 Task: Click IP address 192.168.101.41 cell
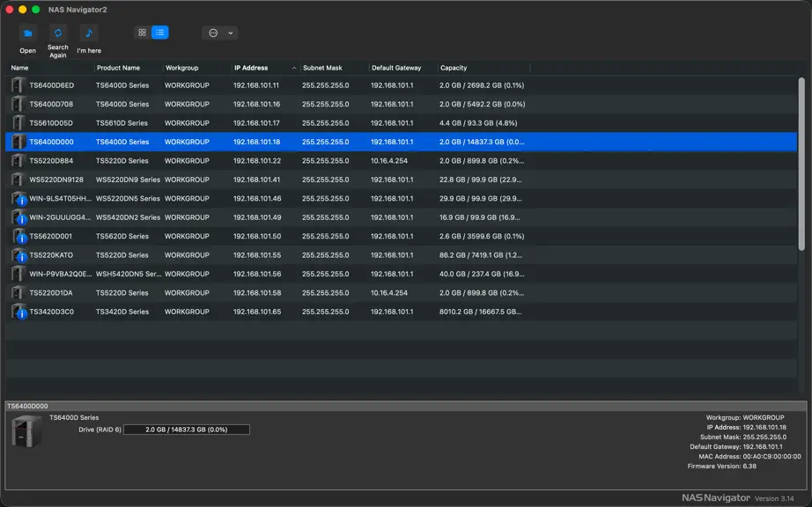click(x=256, y=180)
